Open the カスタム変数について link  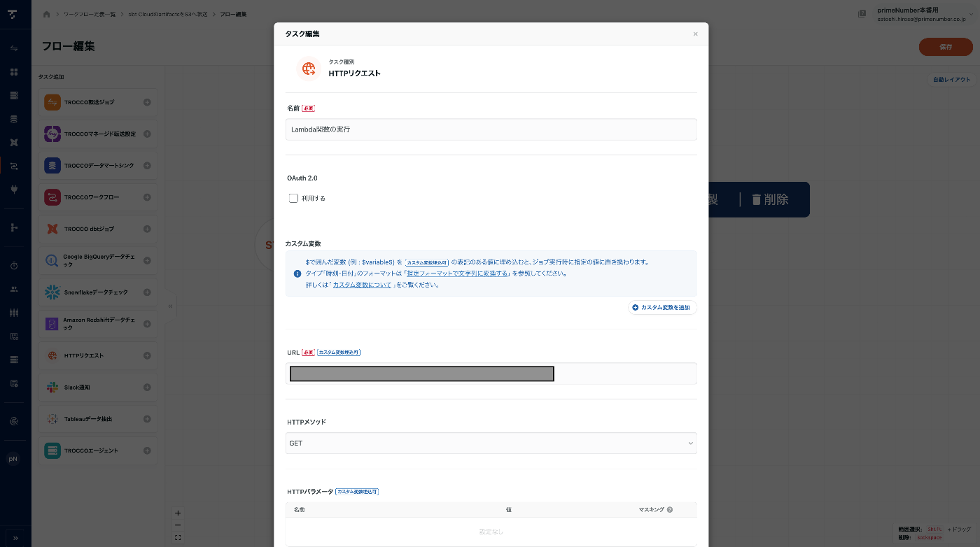point(362,285)
